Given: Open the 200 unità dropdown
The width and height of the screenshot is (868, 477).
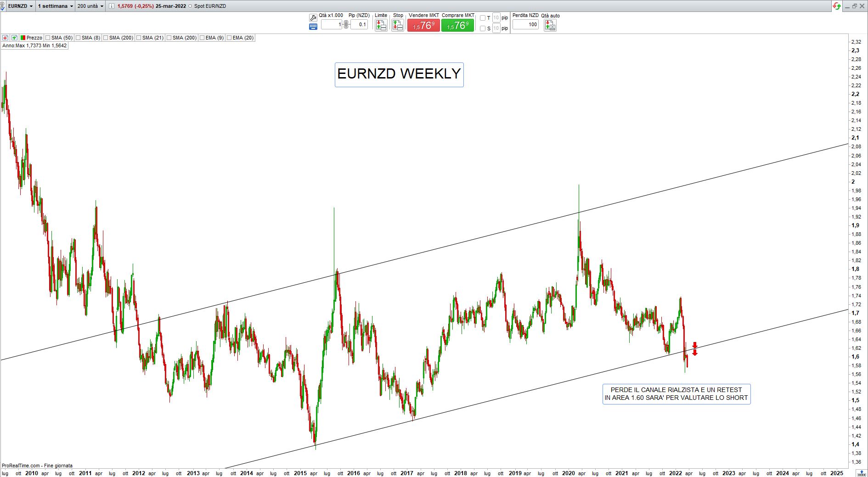Looking at the screenshot, I should (90, 6).
